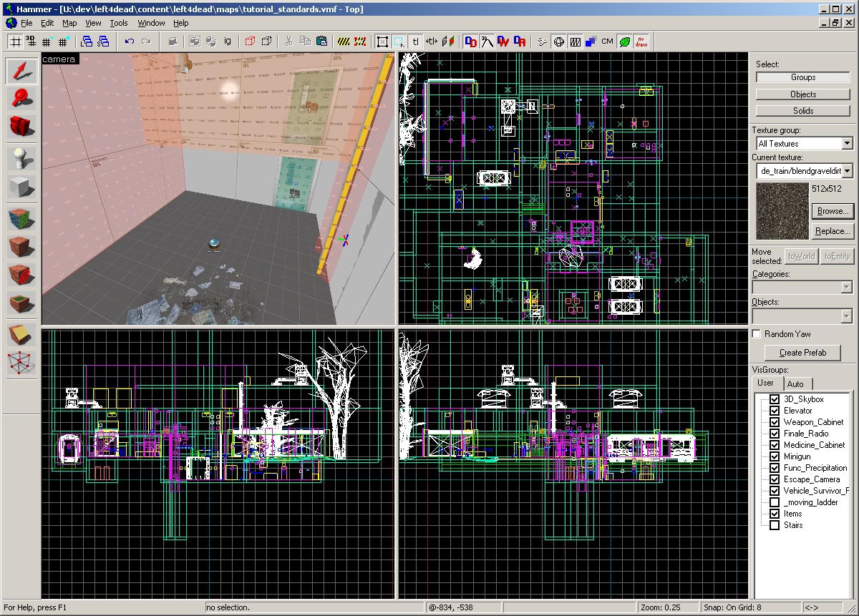The image size is (859, 616).
Task: Select the Vertex Manipulation tool
Action: (21, 363)
